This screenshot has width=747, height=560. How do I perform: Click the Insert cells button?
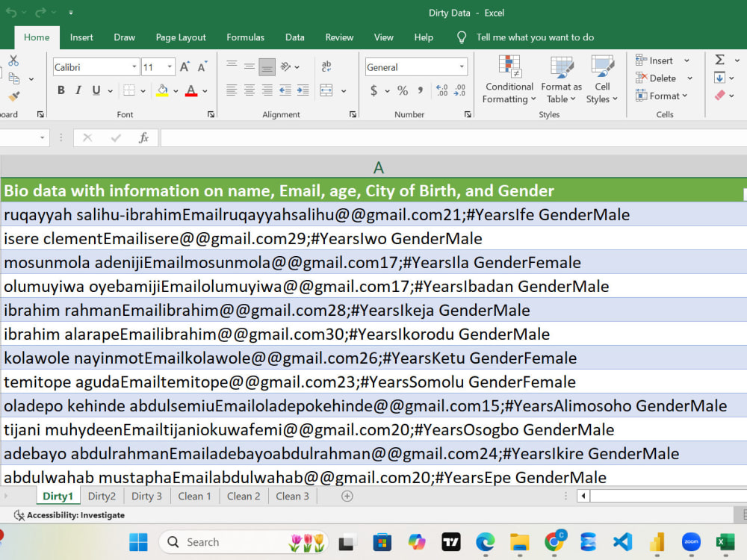[x=655, y=60]
